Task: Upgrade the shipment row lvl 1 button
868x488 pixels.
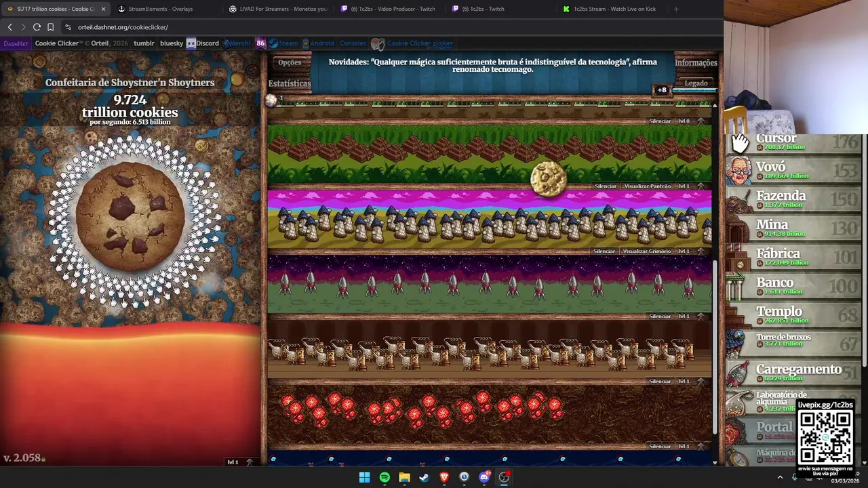Action: (691, 317)
